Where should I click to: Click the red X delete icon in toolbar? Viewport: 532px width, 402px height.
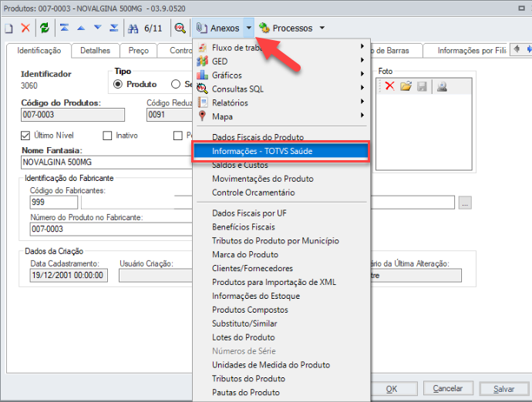[x=25, y=28]
